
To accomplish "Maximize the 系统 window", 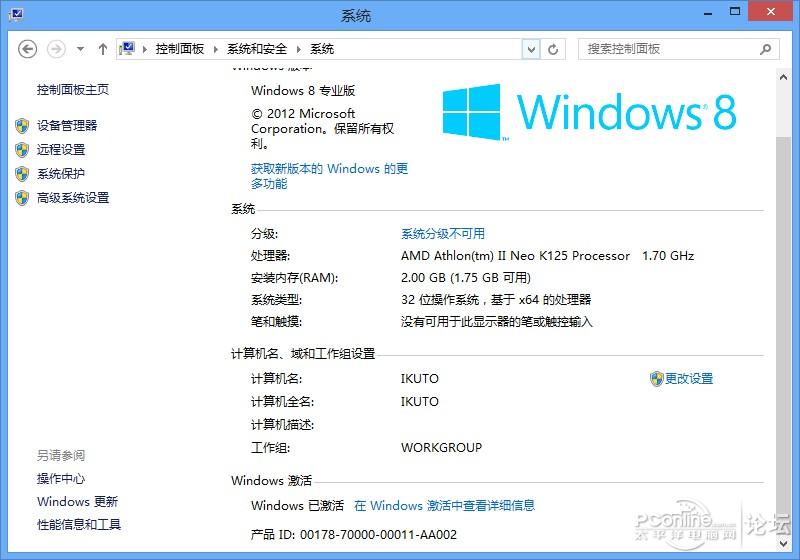I will [735, 12].
